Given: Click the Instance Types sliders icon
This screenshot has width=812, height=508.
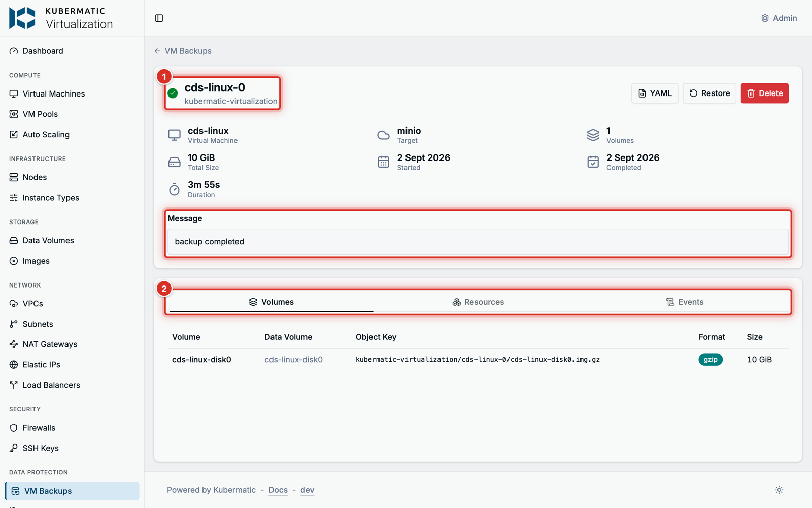Looking at the screenshot, I should [14, 198].
